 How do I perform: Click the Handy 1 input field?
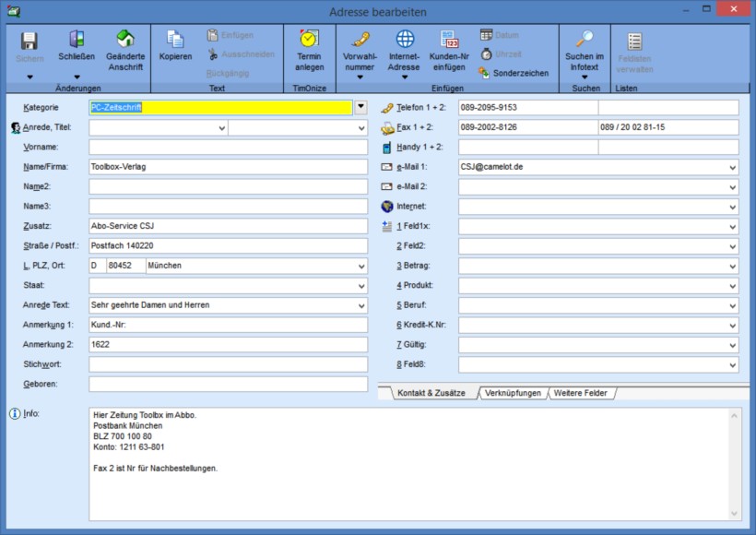coord(528,148)
